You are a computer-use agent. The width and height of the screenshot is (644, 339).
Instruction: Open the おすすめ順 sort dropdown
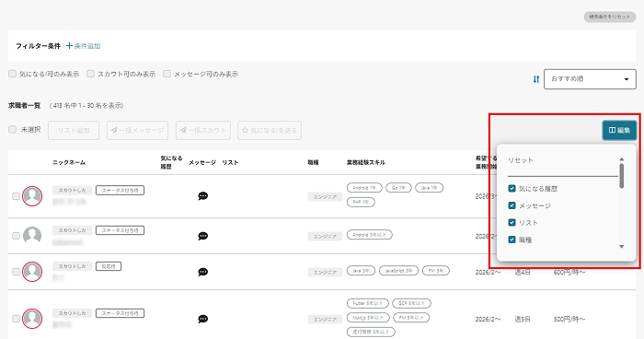click(x=590, y=79)
